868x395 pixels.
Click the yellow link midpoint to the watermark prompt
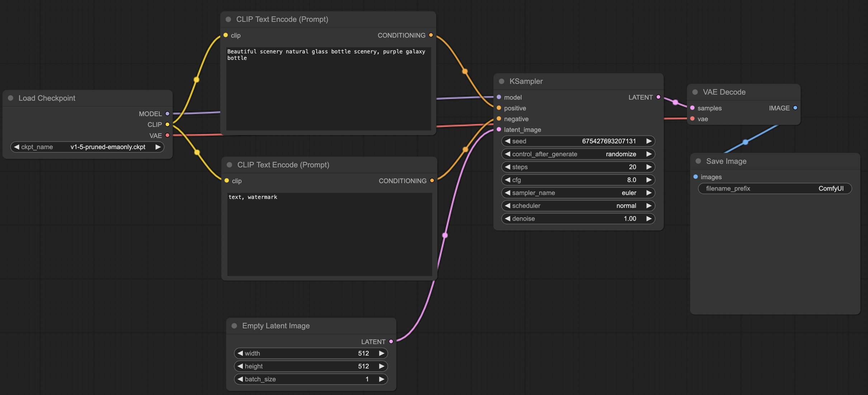197,152
